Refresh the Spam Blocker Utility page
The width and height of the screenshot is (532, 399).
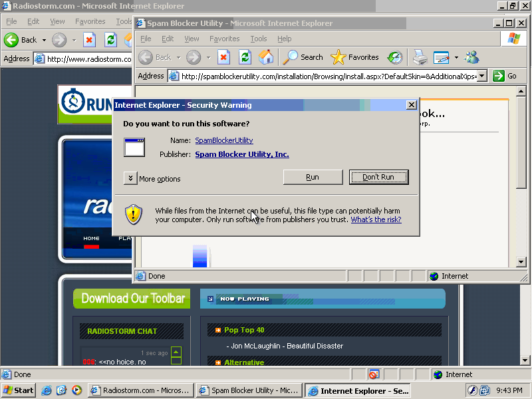[245, 57]
